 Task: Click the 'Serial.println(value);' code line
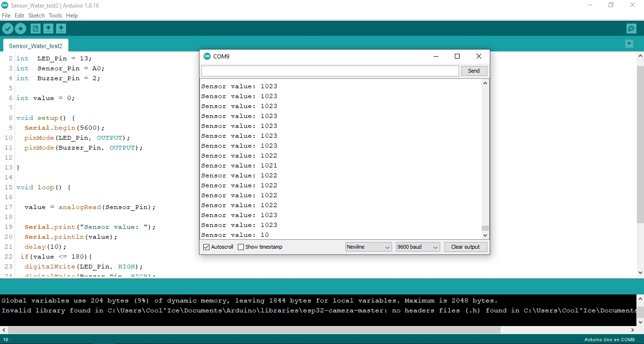click(x=71, y=237)
